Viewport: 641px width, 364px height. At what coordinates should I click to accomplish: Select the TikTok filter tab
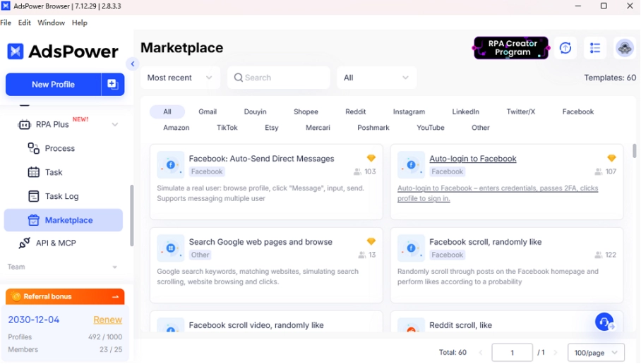[227, 128]
